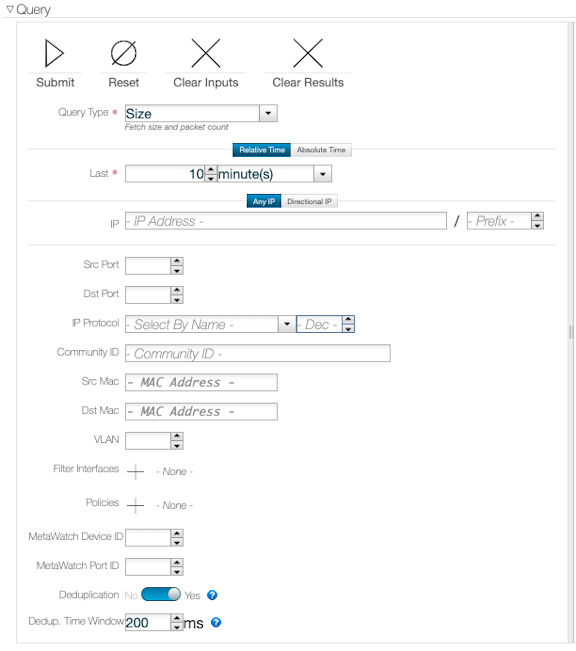Click the Last value field showing 10
576x651 pixels.
(165, 174)
